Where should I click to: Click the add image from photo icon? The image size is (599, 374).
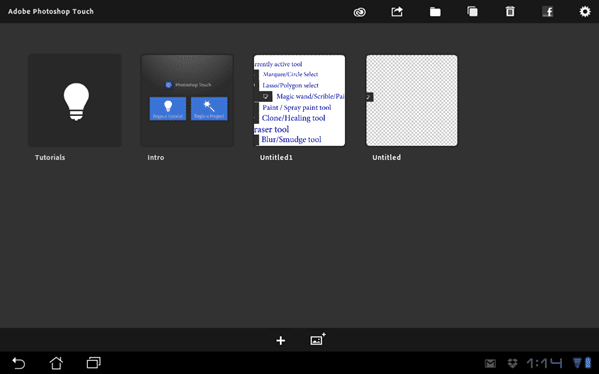tap(317, 339)
